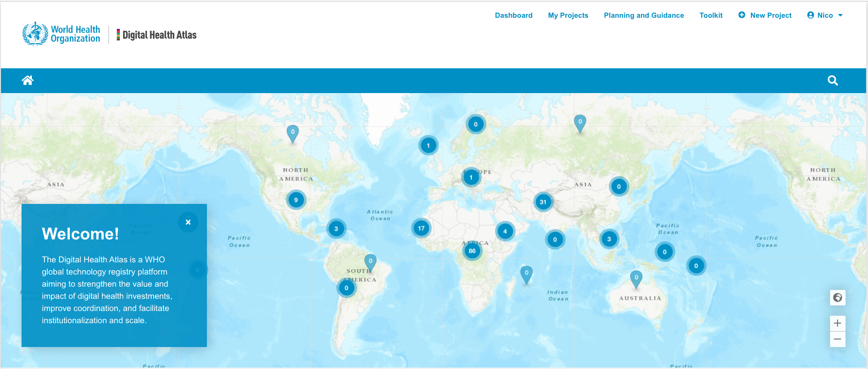Select the Central America cluster marker 3
Viewport: 868px width, 369px height.
coord(336,229)
